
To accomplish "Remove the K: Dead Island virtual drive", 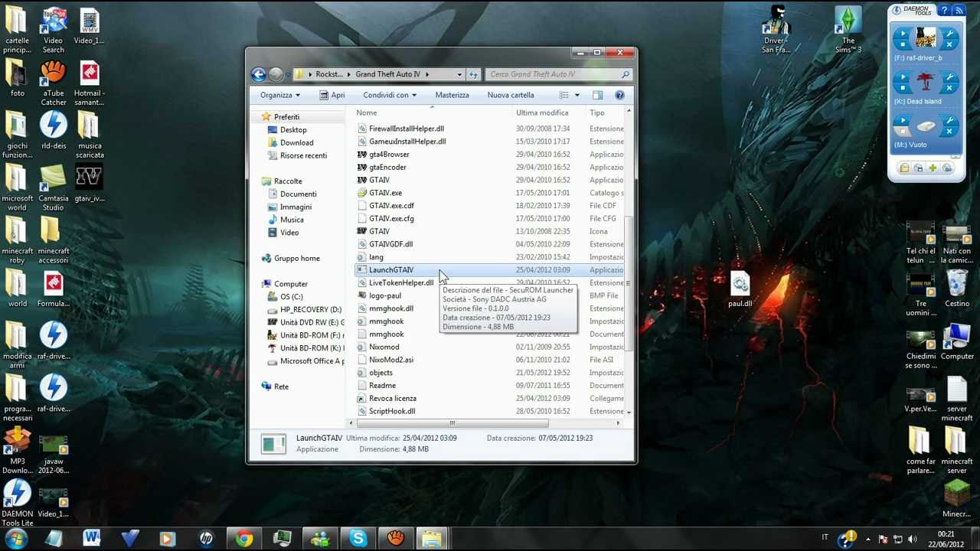I will coord(949,88).
